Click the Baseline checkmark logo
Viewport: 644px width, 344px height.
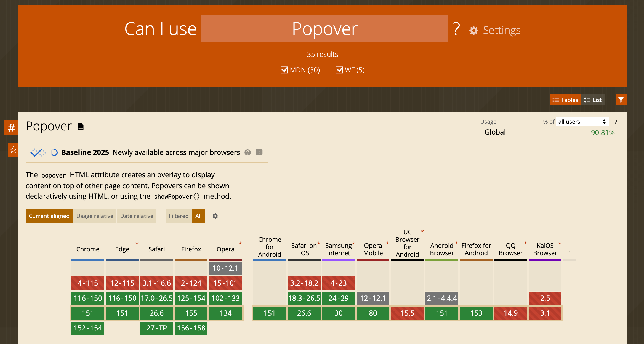coord(38,152)
